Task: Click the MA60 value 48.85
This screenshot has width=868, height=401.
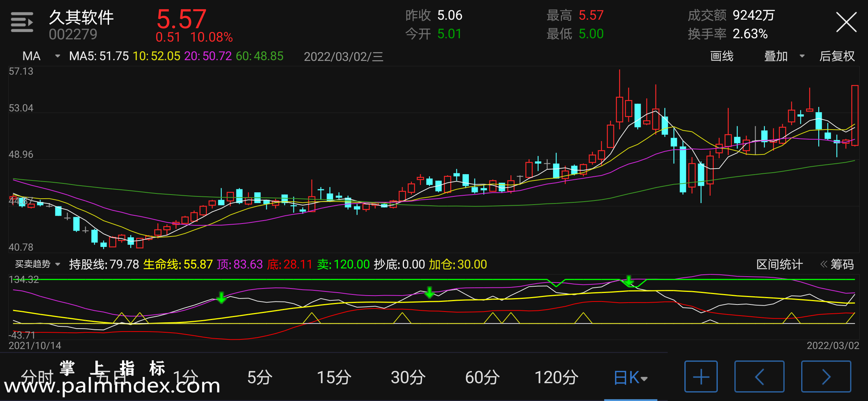Action: click(269, 56)
